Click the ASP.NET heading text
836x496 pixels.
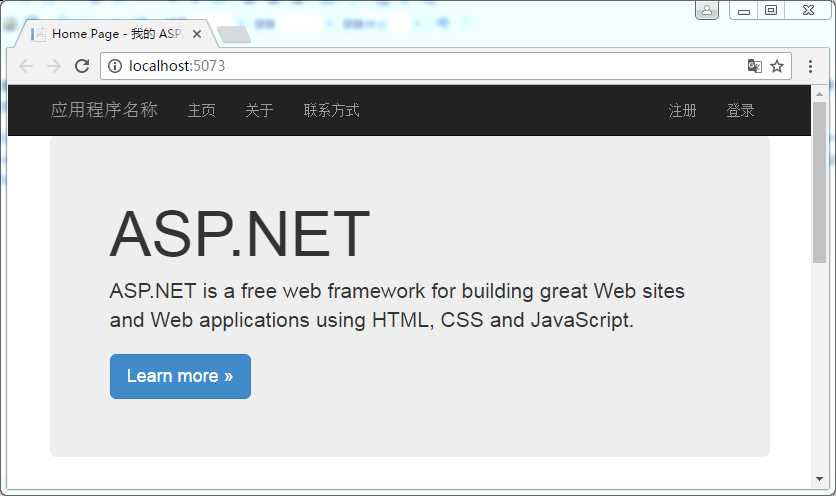[239, 234]
